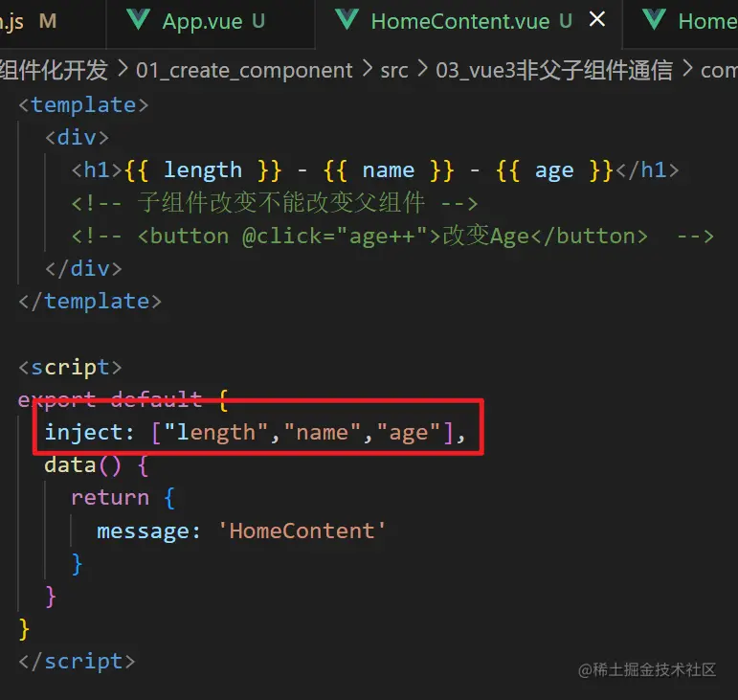
Task: Click the closing </script> tag
Action: pyautogui.click(x=77, y=662)
